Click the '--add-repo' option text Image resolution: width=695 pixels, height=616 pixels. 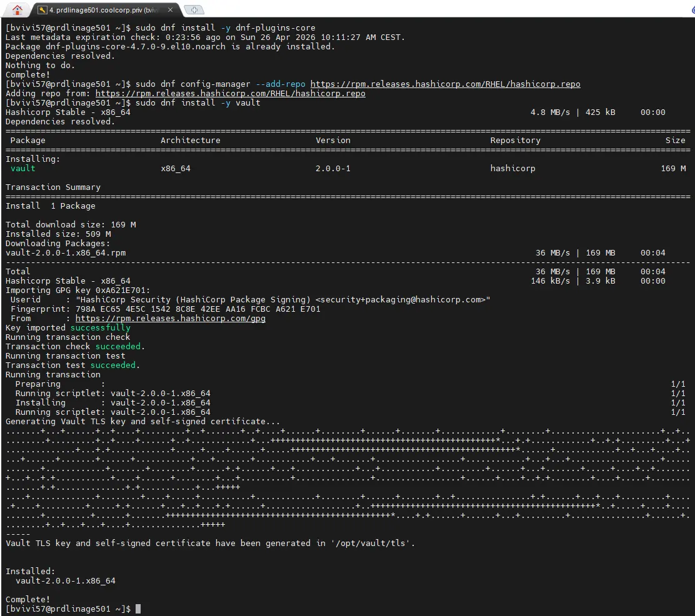click(x=281, y=84)
